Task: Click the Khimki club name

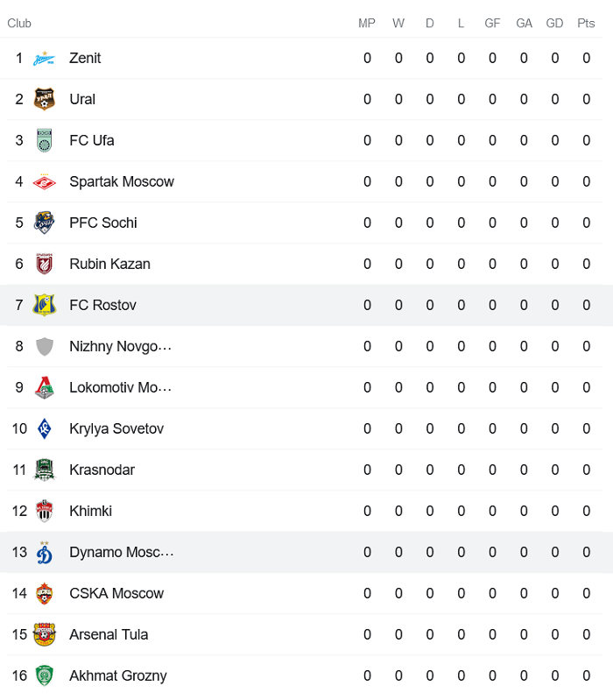Action: tap(90, 512)
